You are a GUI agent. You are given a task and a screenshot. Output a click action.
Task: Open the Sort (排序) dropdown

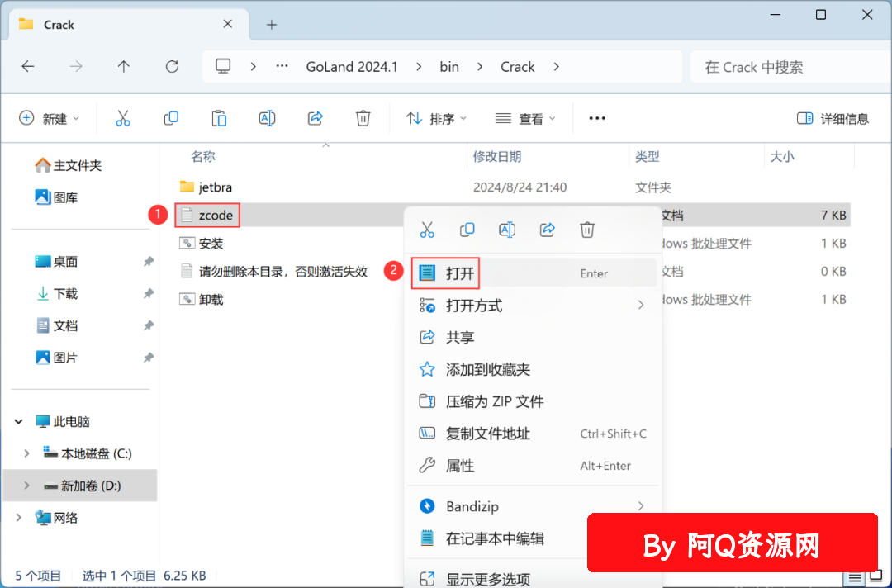coord(436,118)
